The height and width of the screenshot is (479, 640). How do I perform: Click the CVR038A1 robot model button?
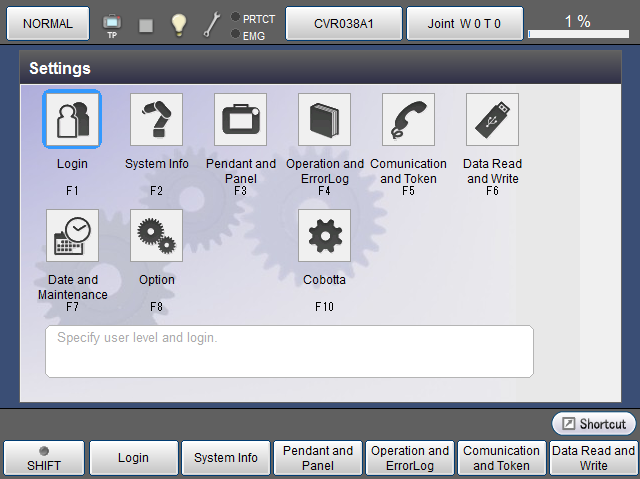coord(344,22)
